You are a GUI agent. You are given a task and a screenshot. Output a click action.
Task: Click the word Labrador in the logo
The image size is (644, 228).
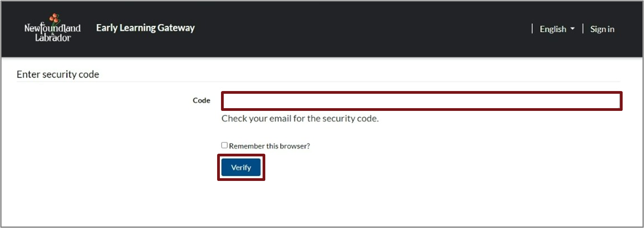(x=53, y=38)
